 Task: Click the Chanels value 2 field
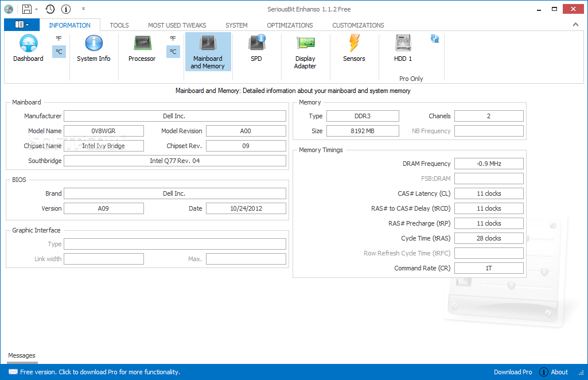coord(489,116)
